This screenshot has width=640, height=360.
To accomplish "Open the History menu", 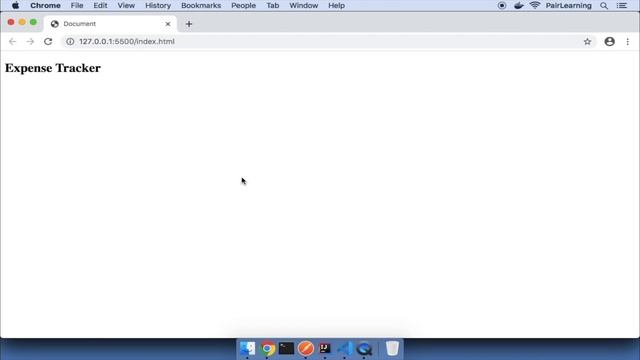I will (x=158, y=6).
